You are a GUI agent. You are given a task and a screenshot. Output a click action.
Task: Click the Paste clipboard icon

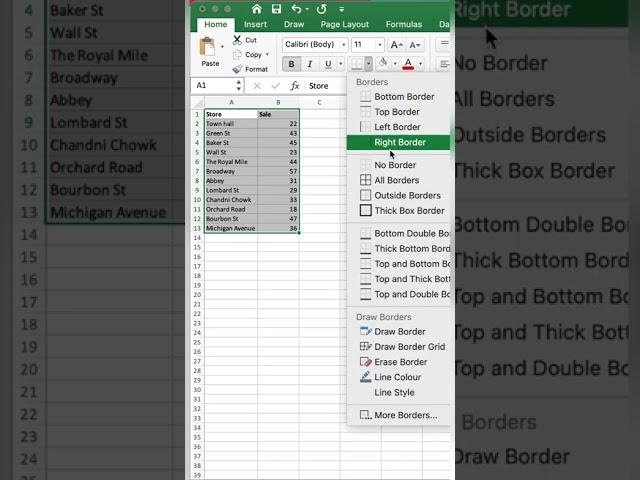pos(208,47)
